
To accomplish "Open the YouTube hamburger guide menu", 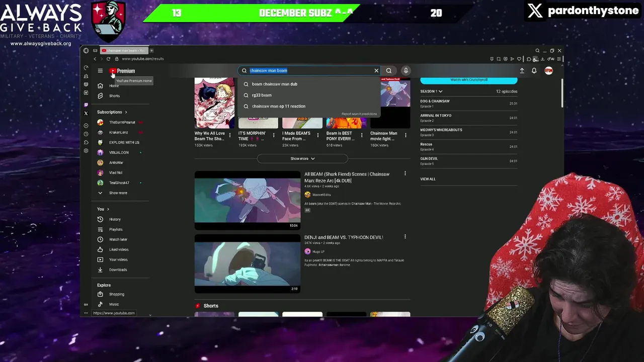I will click(100, 71).
